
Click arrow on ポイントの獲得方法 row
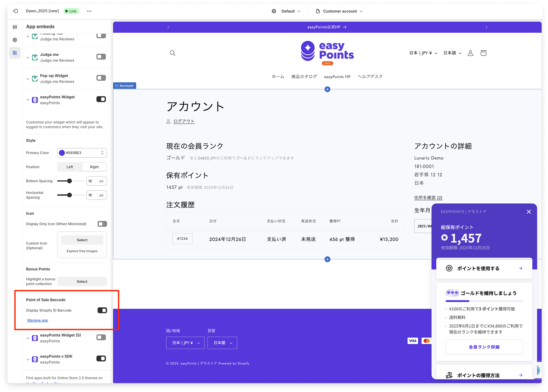pos(521,375)
